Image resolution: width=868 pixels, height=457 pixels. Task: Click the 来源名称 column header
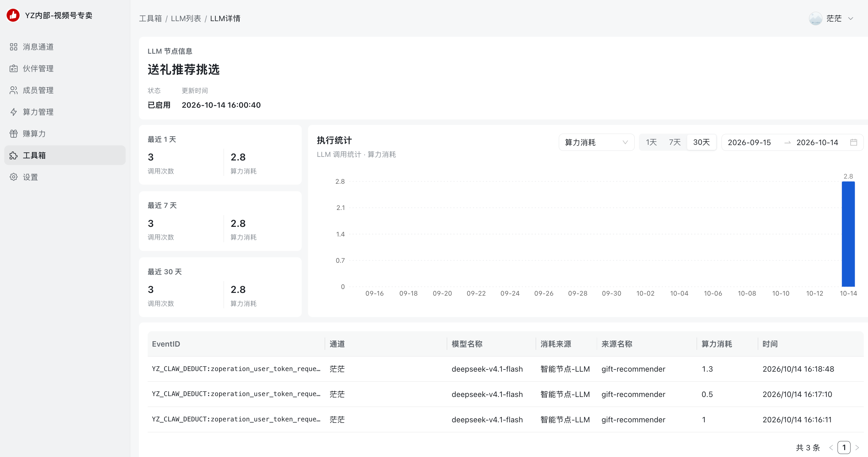(x=617, y=344)
